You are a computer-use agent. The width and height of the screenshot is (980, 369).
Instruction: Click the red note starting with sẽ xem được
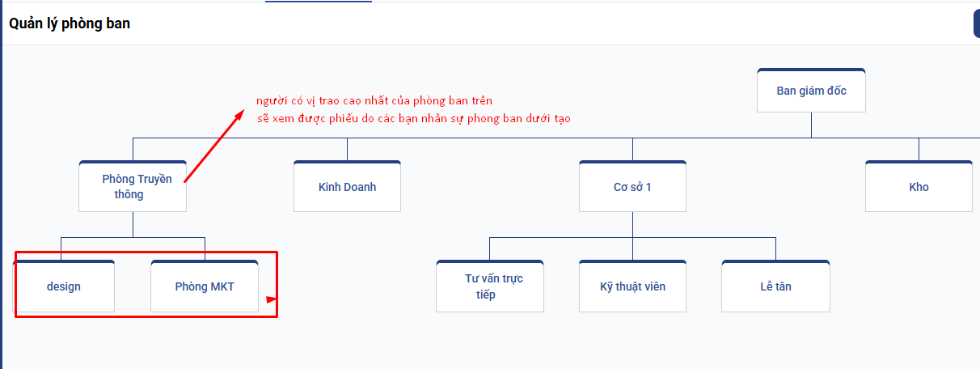click(x=414, y=118)
